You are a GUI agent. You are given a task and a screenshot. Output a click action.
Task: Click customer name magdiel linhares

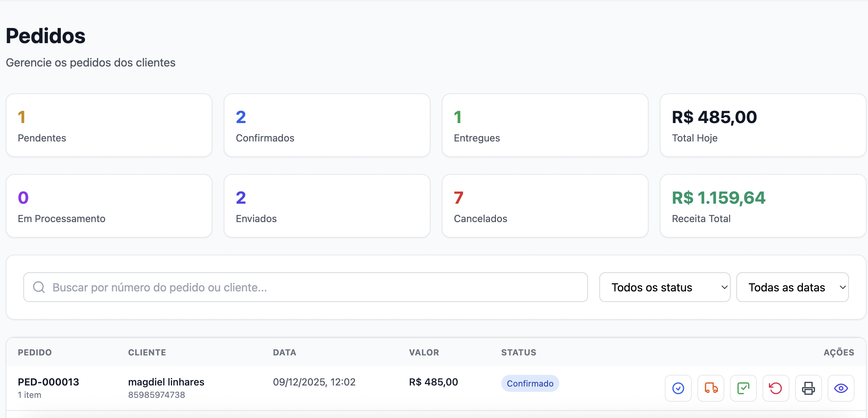pos(166,382)
